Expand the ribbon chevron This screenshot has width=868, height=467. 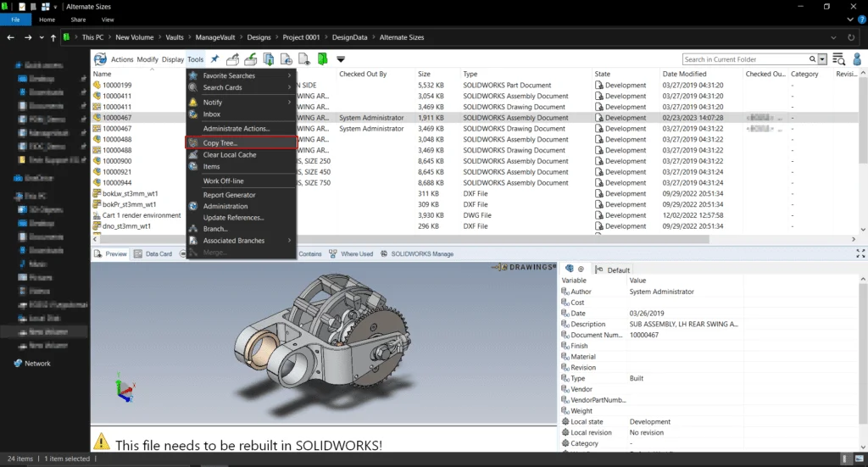click(850, 19)
